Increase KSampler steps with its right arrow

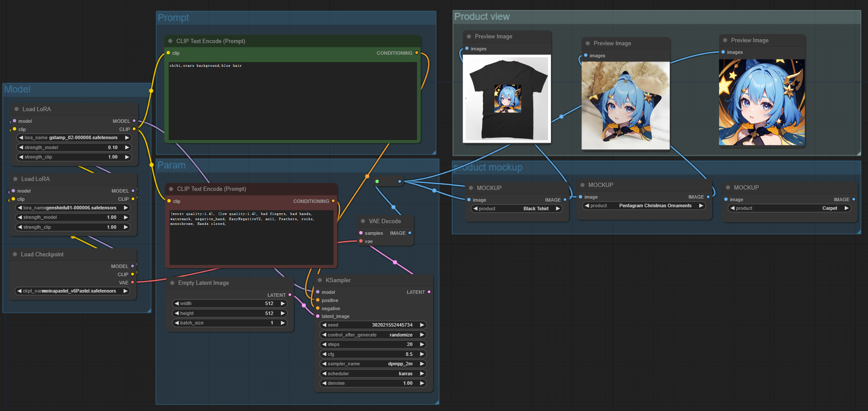(x=422, y=345)
